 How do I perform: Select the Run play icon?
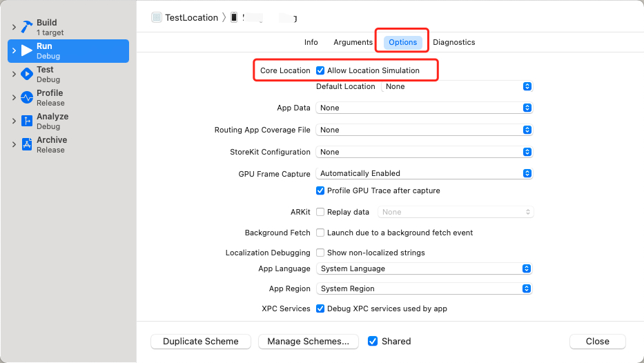[27, 50]
